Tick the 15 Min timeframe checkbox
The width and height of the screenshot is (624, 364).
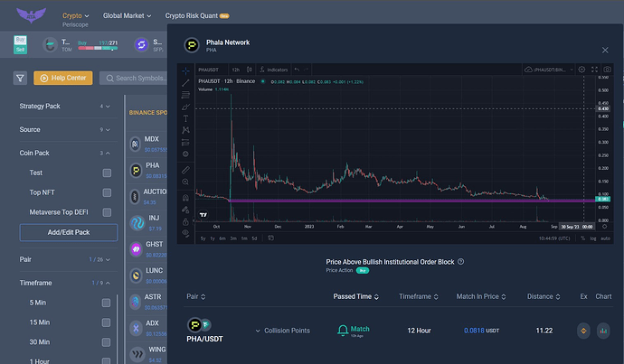click(107, 322)
